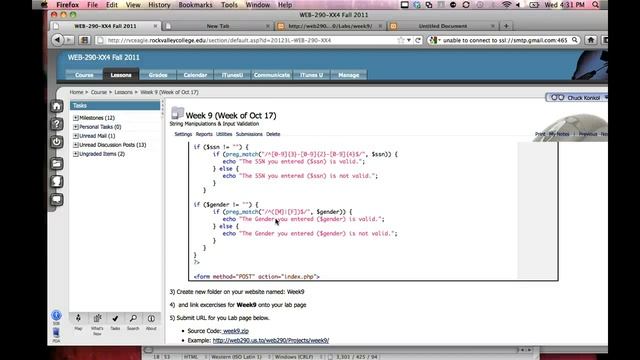This screenshot has height=360, width=640.
Task: Click the bookmarks toolbar icon beside Forward
Action: tap(84, 40)
